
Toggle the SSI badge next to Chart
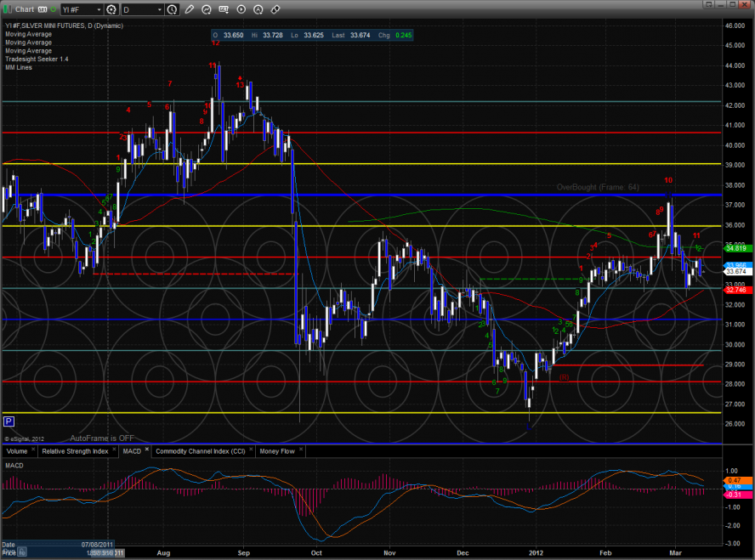(41, 9)
